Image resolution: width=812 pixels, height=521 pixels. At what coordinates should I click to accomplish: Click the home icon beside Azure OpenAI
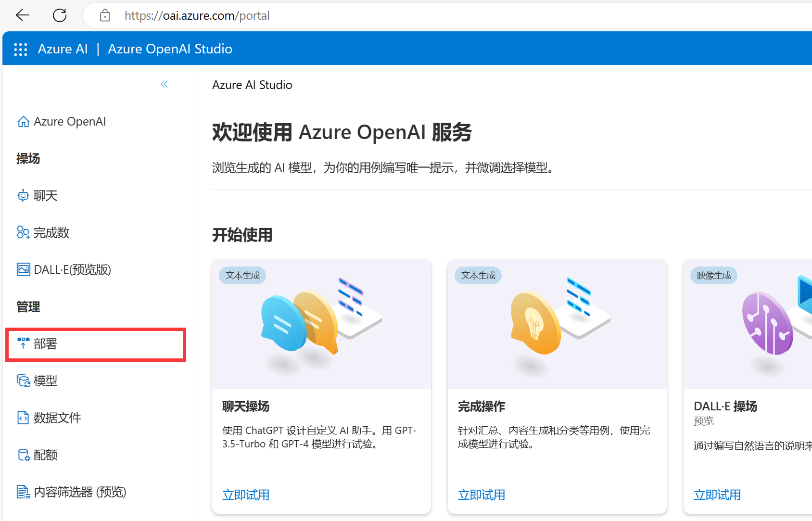pyautogui.click(x=23, y=122)
